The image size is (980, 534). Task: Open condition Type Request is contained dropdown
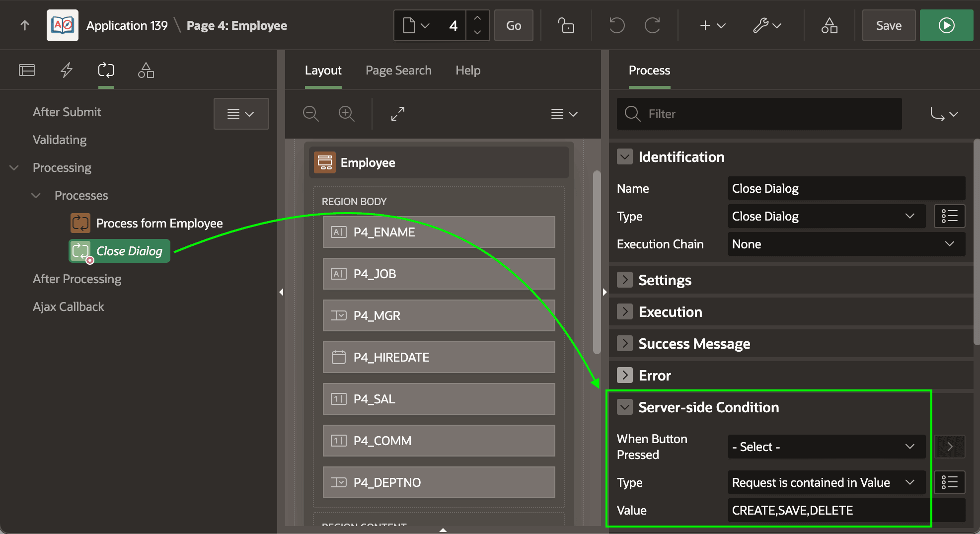[x=827, y=482]
